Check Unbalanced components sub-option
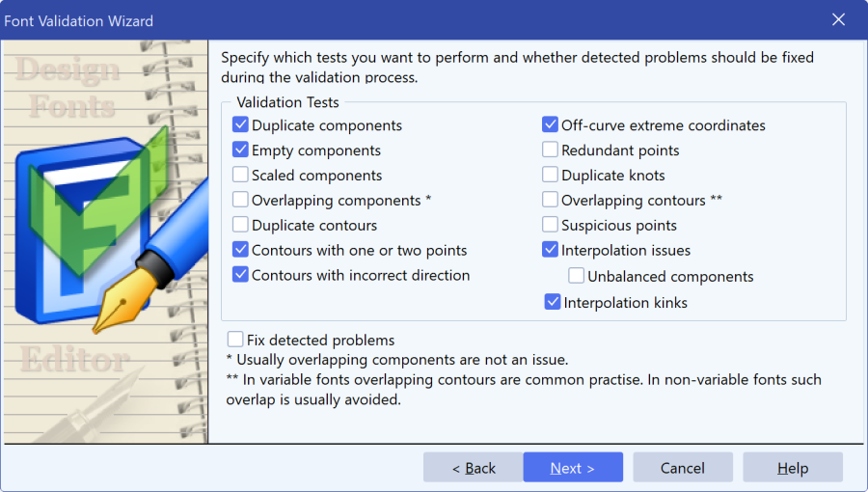Image resolution: width=868 pixels, height=492 pixels. 577,275
